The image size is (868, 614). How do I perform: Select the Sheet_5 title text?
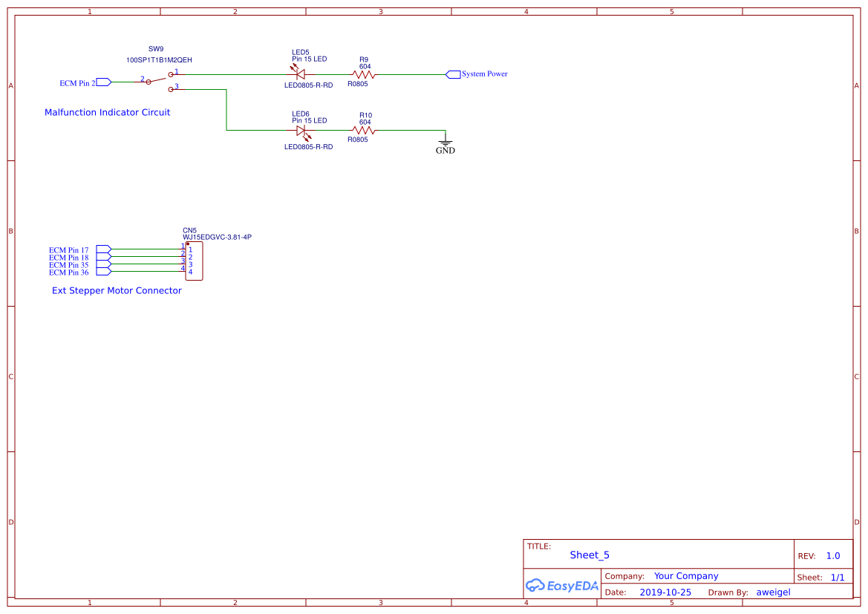590,555
